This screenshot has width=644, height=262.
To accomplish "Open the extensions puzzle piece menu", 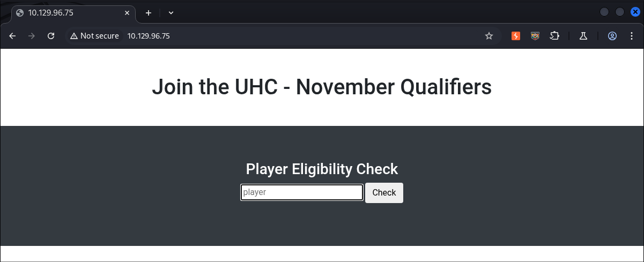I will pyautogui.click(x=554, y=36).
